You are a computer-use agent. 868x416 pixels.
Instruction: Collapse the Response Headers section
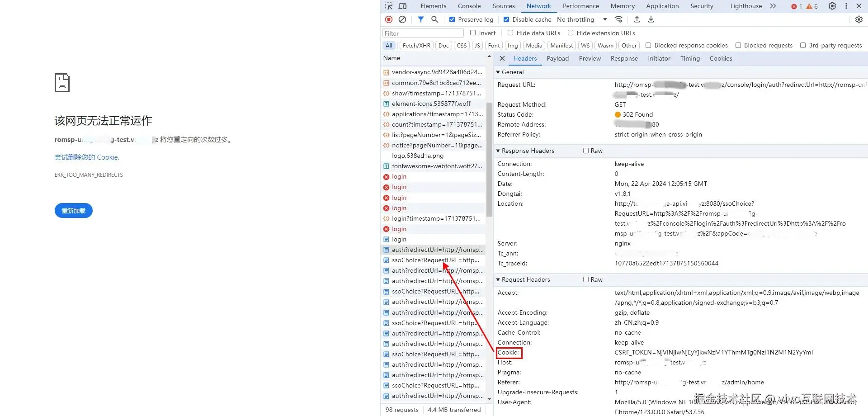tap(498, 151)
